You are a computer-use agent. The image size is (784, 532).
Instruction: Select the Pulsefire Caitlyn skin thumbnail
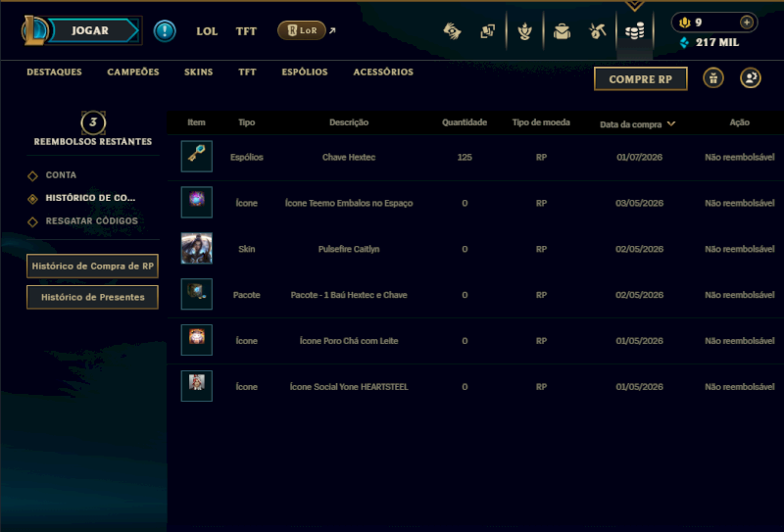[197, 249]
